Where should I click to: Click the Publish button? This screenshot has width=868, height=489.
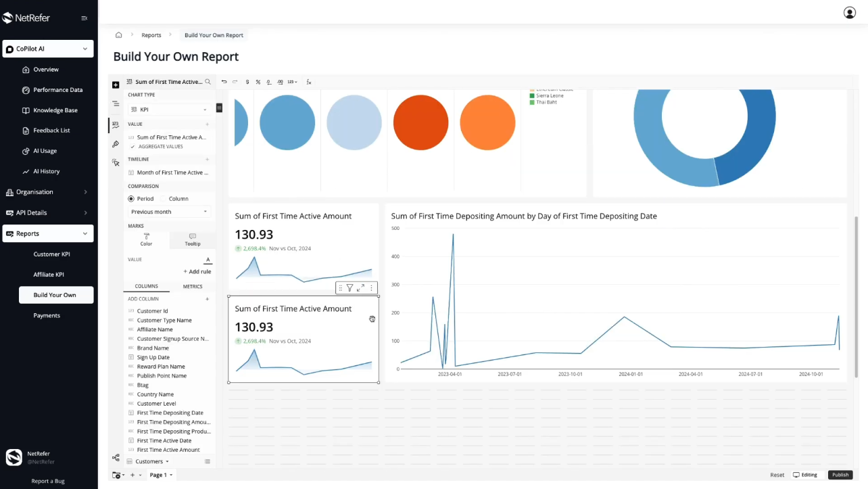[840, 475]
